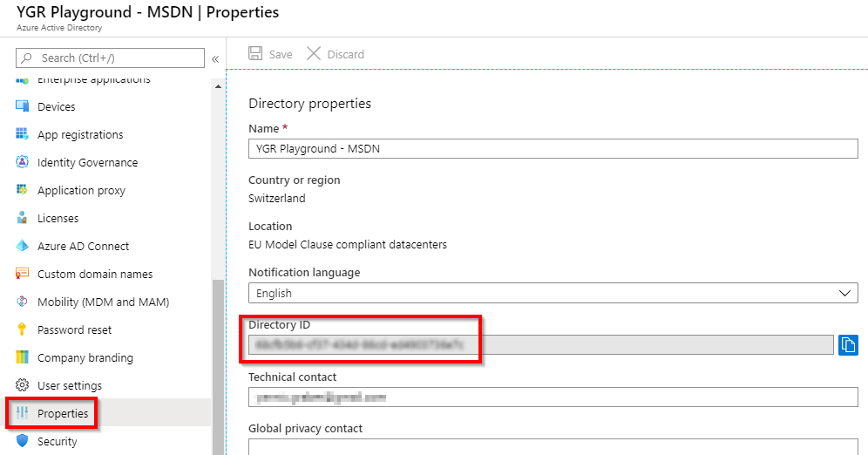This screenshot has height=455, width=868.
Task: Click the Azure AD Connect diamond icon
Action: pyautogui.click(x=22, y=246)
